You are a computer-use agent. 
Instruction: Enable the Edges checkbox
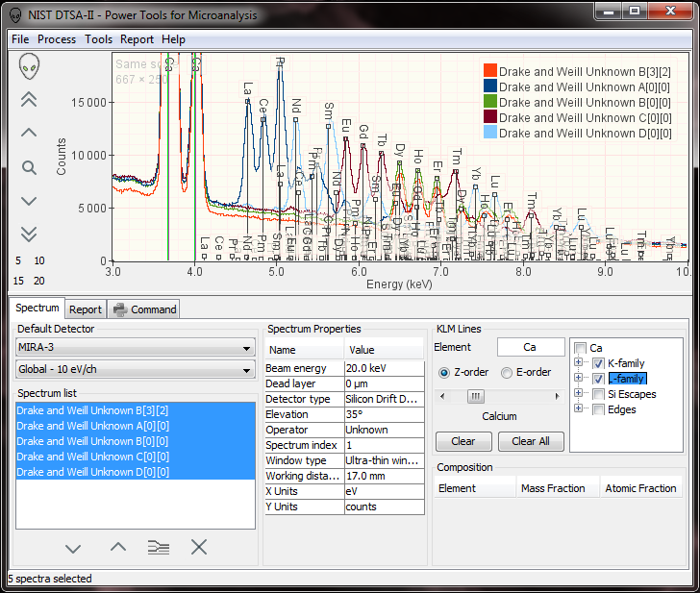(599, 409)
